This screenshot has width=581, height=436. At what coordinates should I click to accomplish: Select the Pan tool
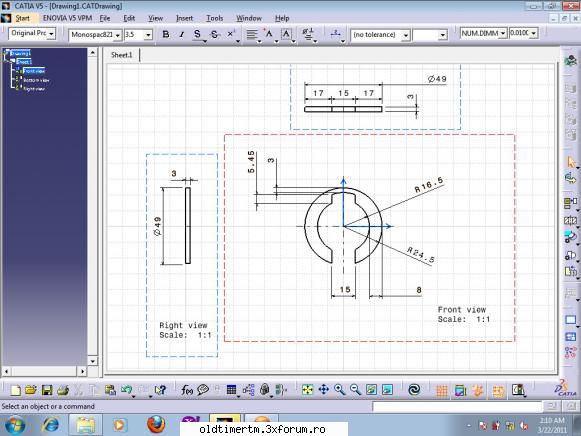(x=323, y=390)
